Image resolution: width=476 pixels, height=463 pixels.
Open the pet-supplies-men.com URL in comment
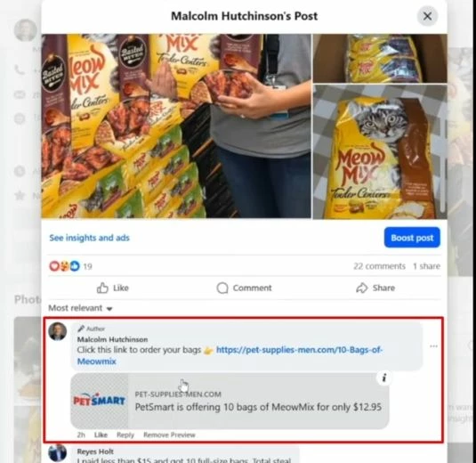(x=230, y=355)
